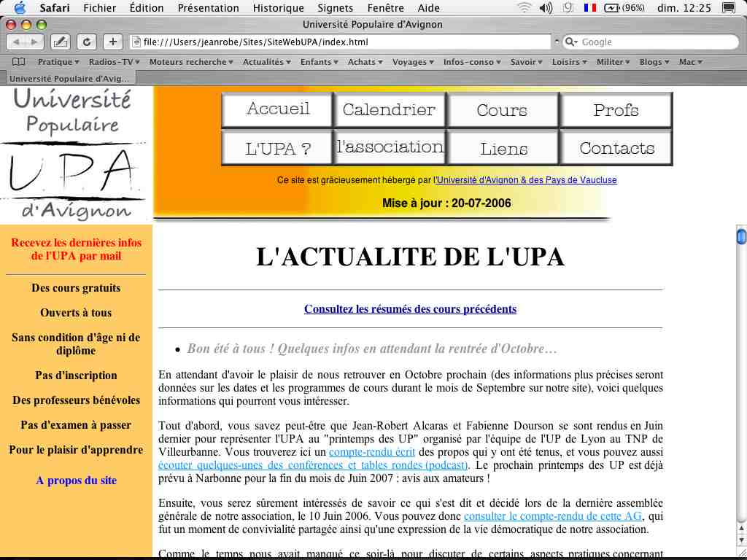This screenshot has width=747, height=560.
Task: Expand the Militer bookmarks folder
Action: click(613, 62)
